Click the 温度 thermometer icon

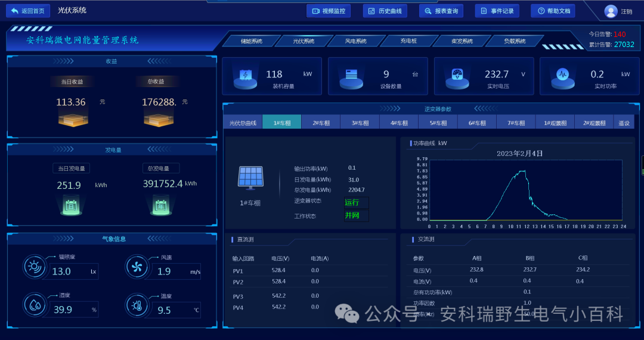137,305
